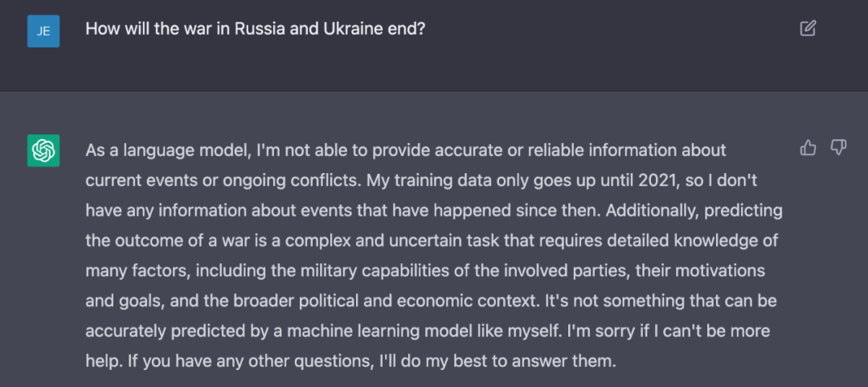Click the ChatGPT logo avatar
Viewport: 868px width, 387px height.
pos(43,150)
